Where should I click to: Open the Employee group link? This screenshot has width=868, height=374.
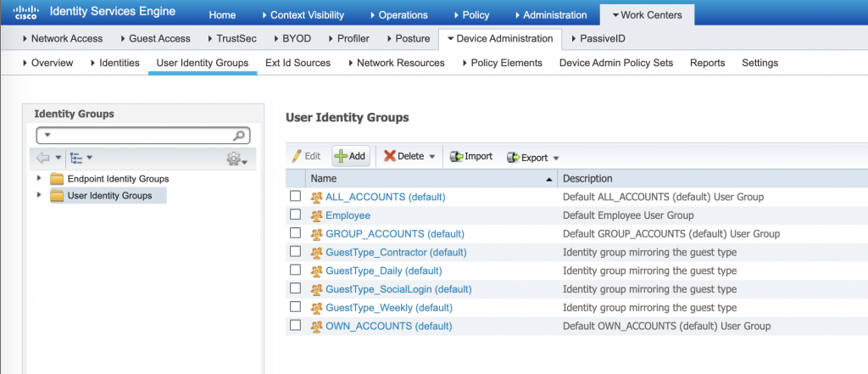coord(348,215)
